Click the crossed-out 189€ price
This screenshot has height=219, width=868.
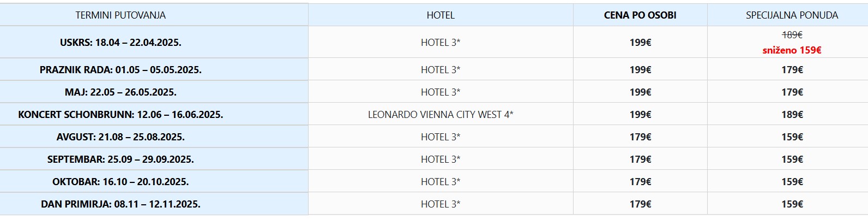click(792, 35)
